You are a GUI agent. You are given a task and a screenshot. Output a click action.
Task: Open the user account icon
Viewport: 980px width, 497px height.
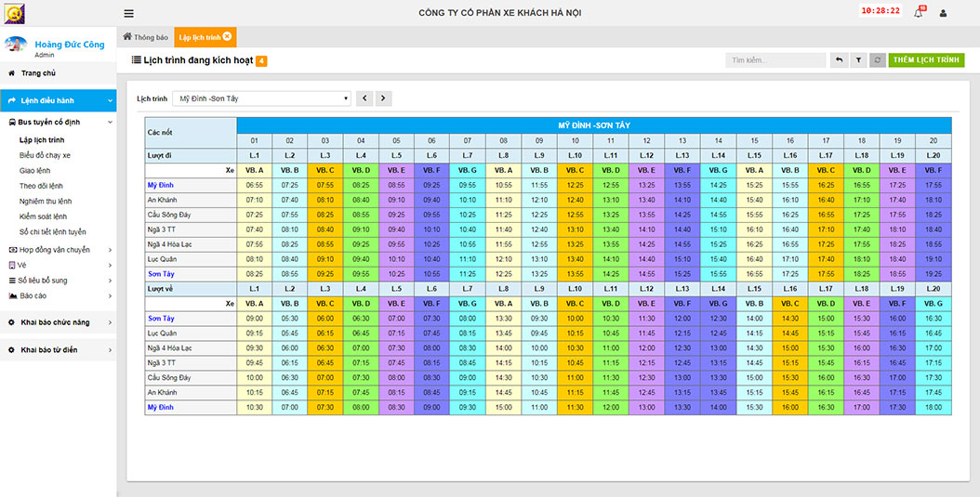click(x=943, y=13)
